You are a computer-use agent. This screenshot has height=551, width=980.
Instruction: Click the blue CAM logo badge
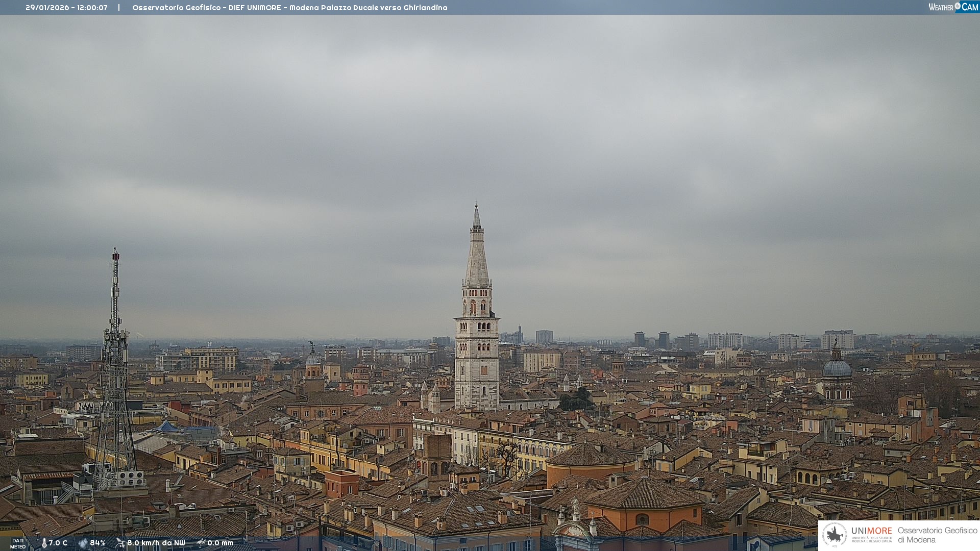pyautogui.click(x=970, y=7)
